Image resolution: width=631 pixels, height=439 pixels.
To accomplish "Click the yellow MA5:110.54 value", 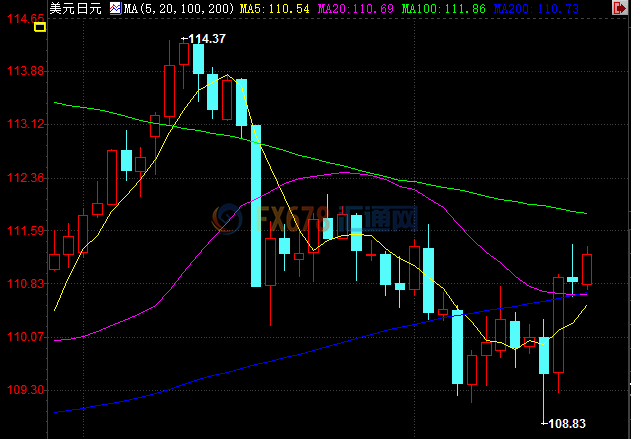I will 275,8.
